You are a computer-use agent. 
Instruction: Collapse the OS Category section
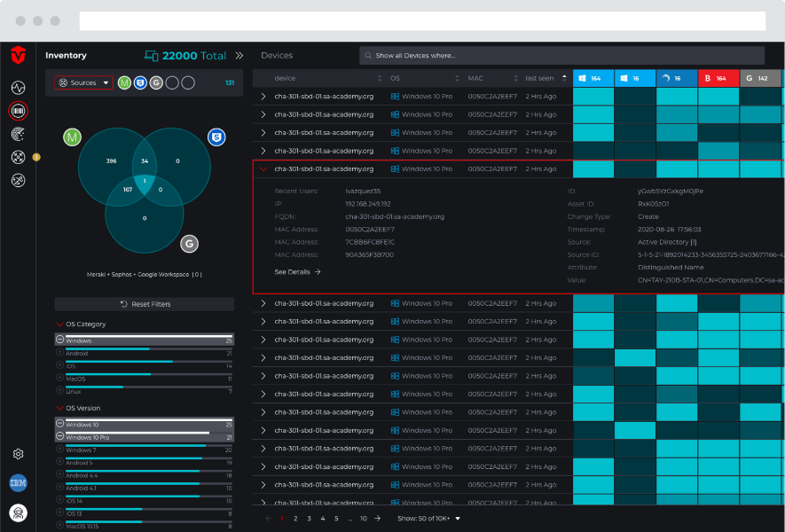[60, 325]
